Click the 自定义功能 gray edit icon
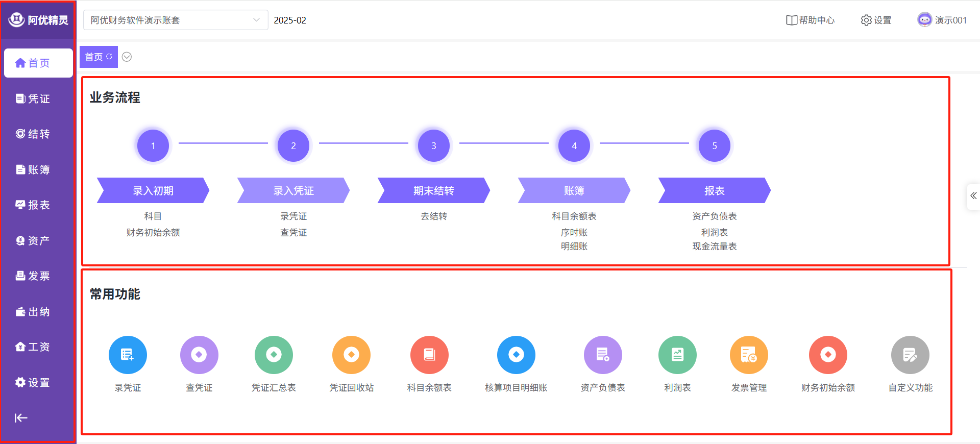The width and height of the screenshot is (980, 444). coord(910,355)
